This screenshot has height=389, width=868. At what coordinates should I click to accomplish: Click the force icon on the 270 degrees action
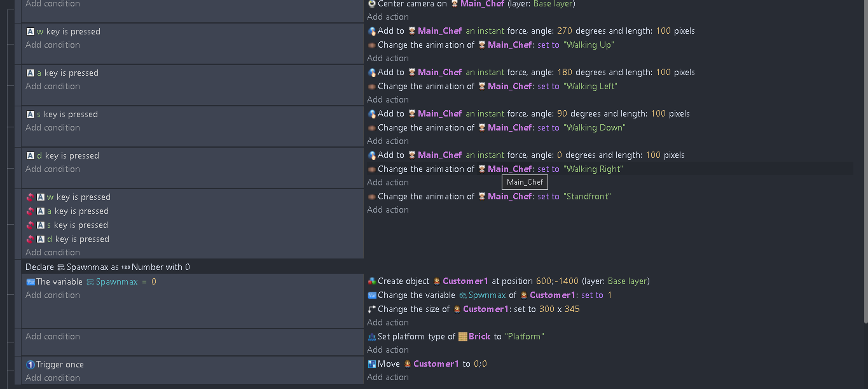[x=372, y=31]
